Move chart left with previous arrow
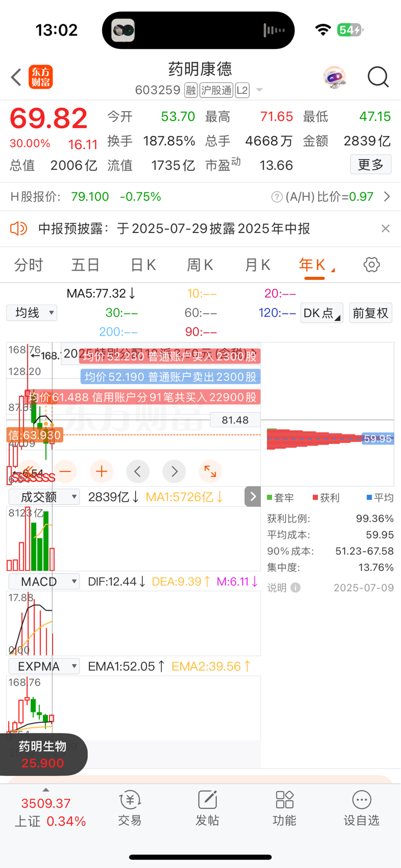Image resolution: width=401 pixels, height=868 pixels. click(138, 471)
